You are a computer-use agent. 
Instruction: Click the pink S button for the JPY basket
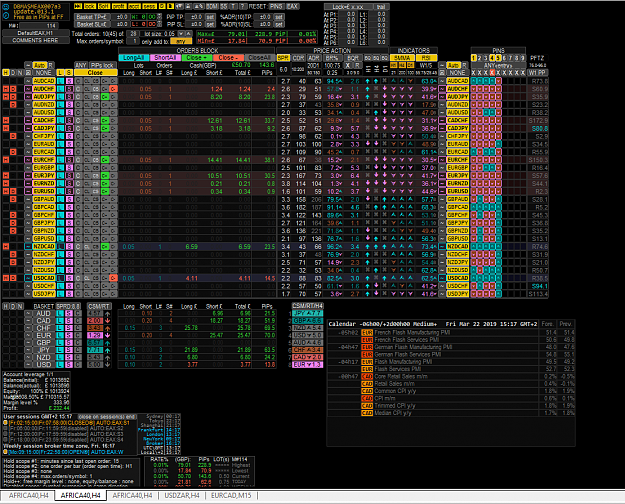click(69, 350)
